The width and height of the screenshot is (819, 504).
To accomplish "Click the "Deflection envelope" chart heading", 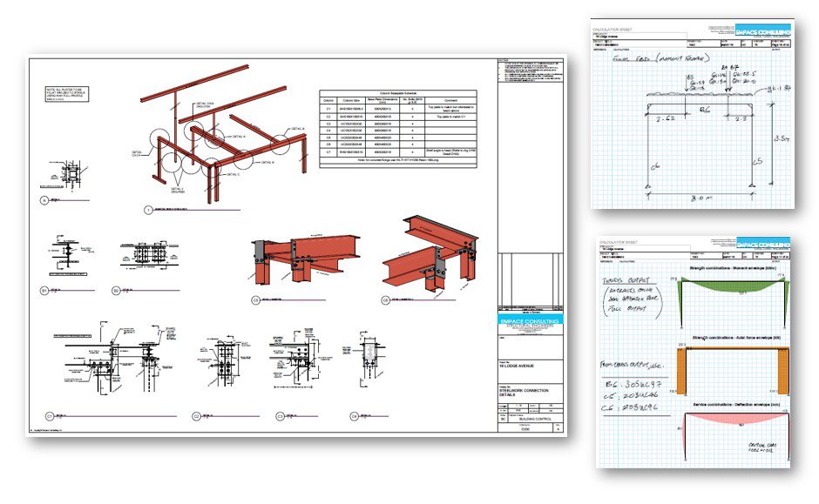I will pyautogui.click(x=736, y=405).
